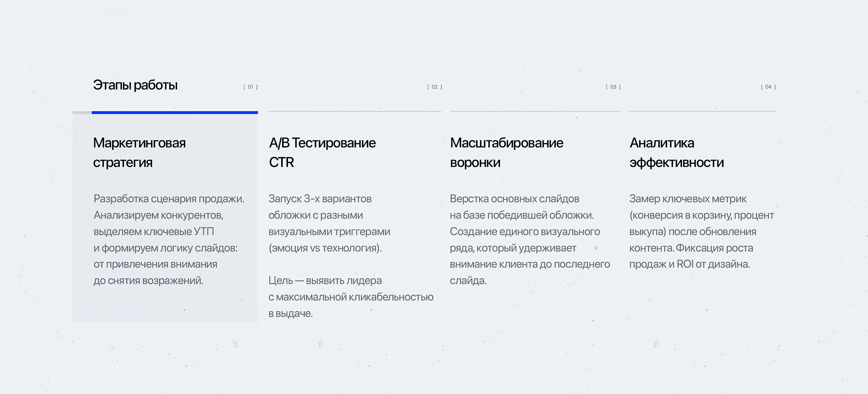Click the "Этапы работы" heading
The image size is (868, 394).
(x=135, y=85)
